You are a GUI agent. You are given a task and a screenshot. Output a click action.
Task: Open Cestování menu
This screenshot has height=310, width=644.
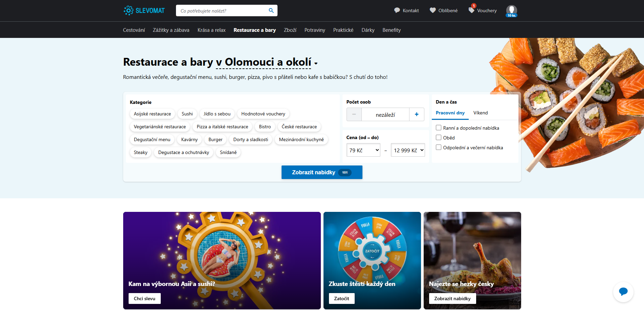point(134,30)
